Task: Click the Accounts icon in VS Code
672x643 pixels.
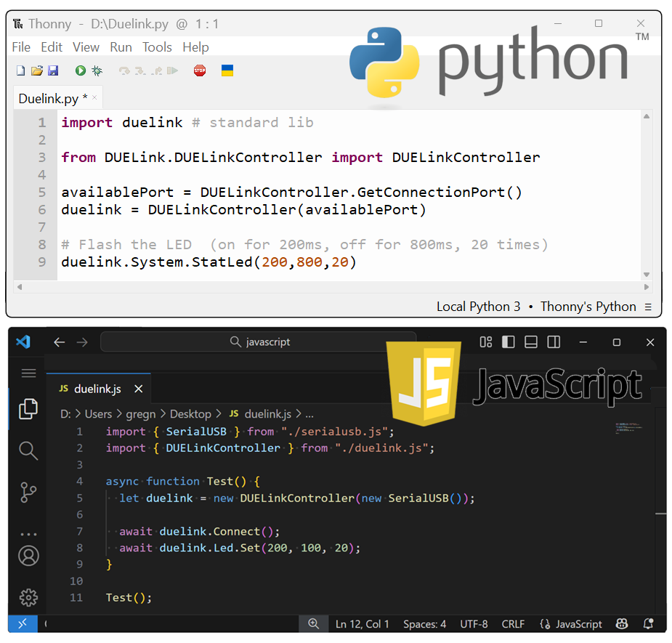Action: (28, 556)
